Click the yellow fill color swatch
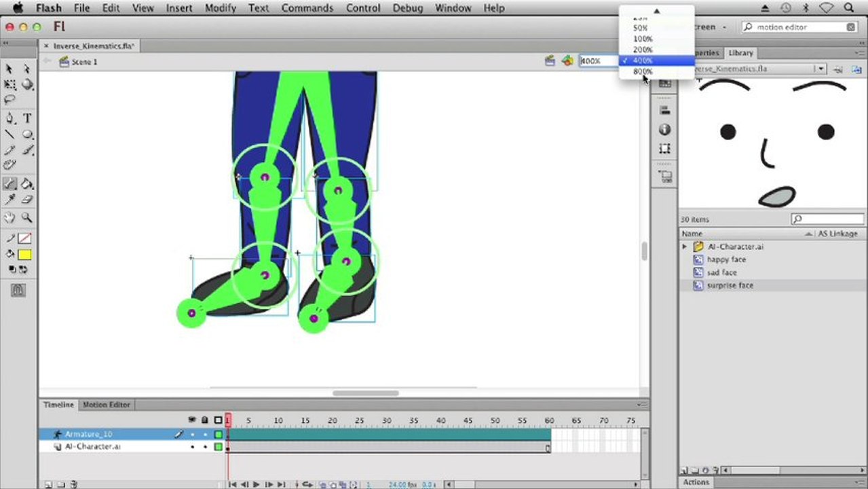868x489 pixels. [x=24, y=255]
